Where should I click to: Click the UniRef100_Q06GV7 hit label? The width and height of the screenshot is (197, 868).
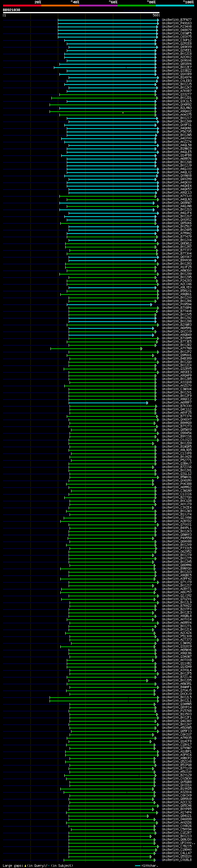point(177,419)
